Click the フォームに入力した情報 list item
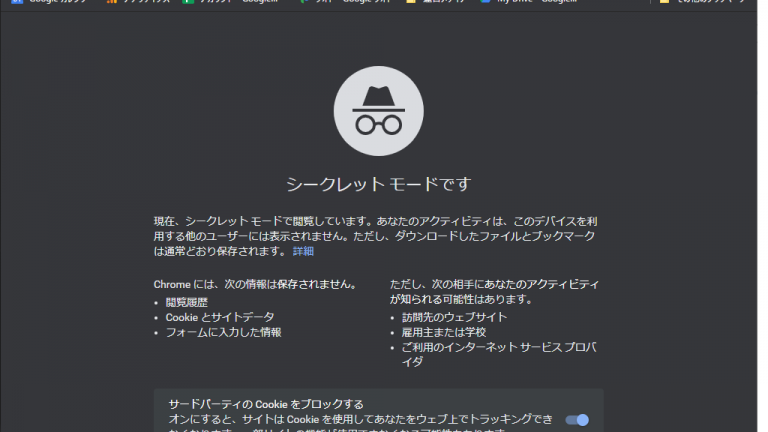This screenshot has height=432, width=768. (x=223, y=333)
